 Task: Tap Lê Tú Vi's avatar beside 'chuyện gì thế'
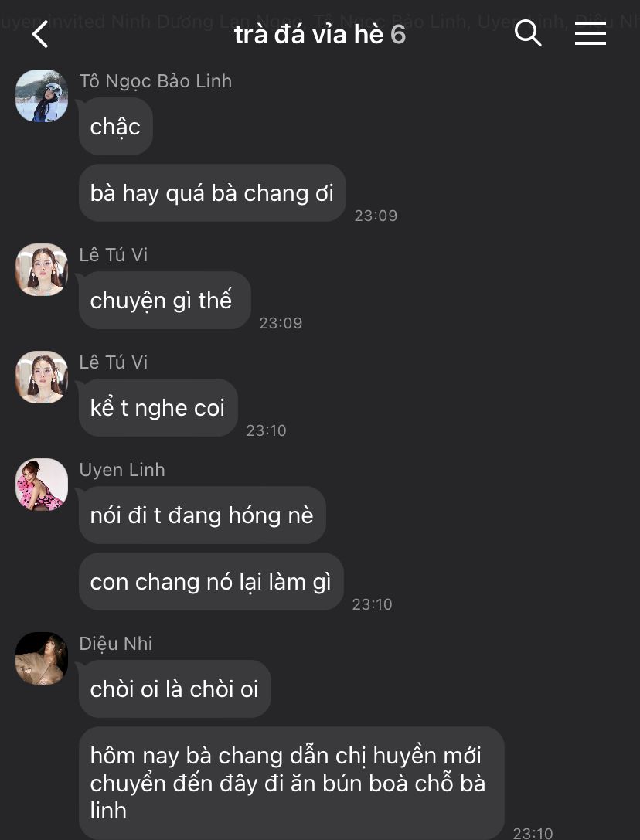pyautogui.click(x=42, y=270)
